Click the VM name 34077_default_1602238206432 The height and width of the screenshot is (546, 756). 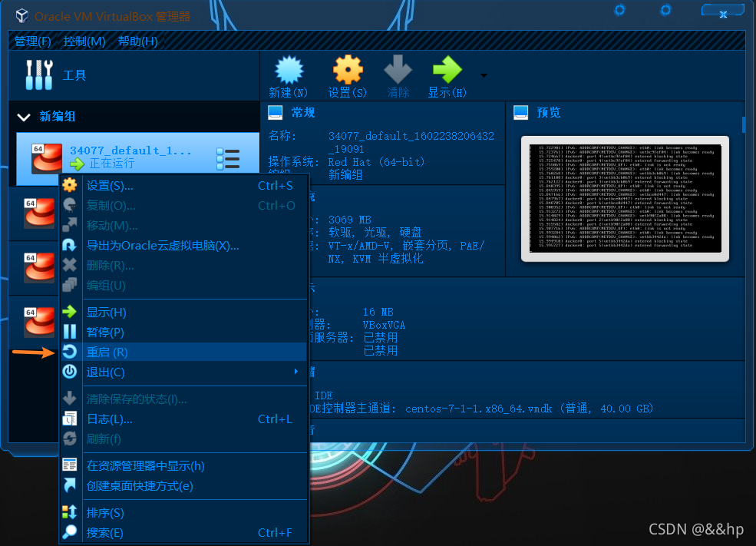[x=411, y=142]
